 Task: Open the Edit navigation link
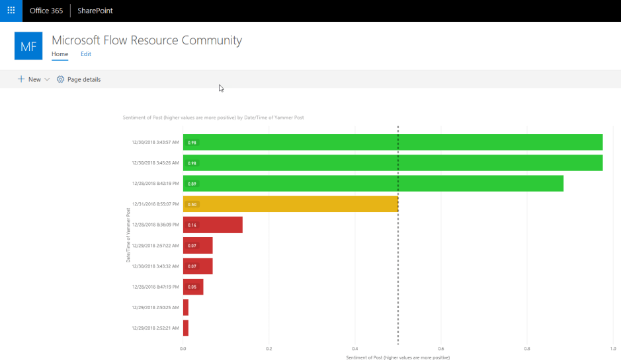86,54
